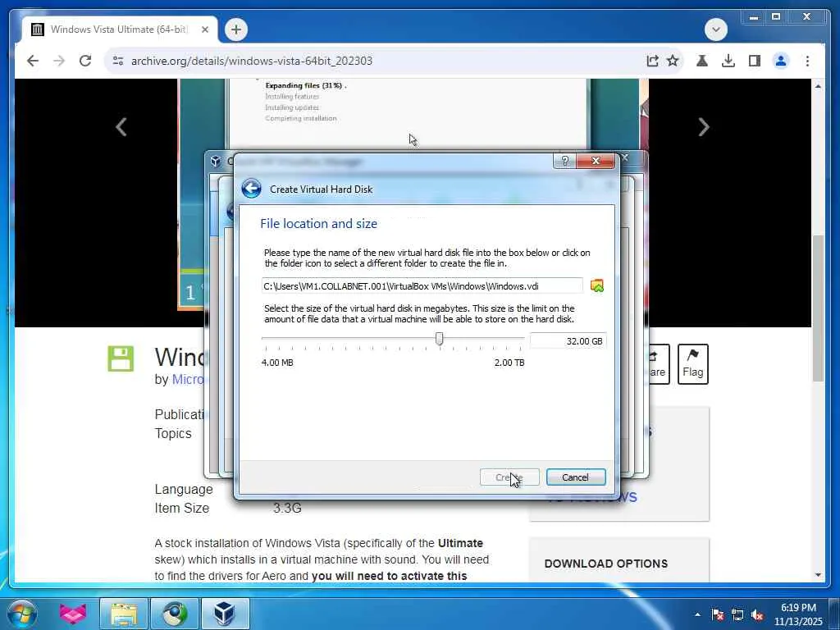Go back using the blue wizard arrow

coord(251,189)
